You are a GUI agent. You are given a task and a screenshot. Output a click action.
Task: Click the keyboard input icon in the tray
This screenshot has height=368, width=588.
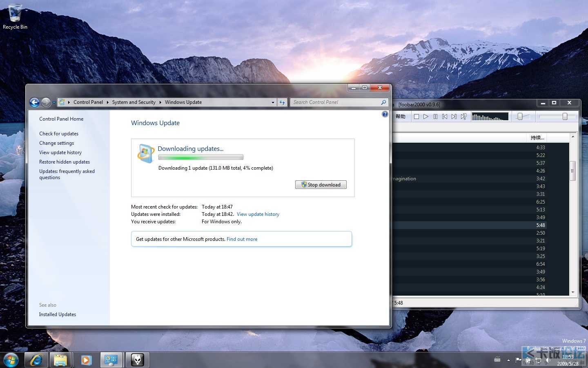pos(497,360)
